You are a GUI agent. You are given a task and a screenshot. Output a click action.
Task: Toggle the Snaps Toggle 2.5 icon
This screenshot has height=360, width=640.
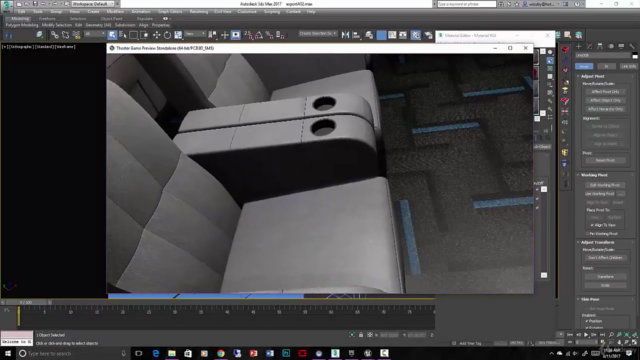248,35
